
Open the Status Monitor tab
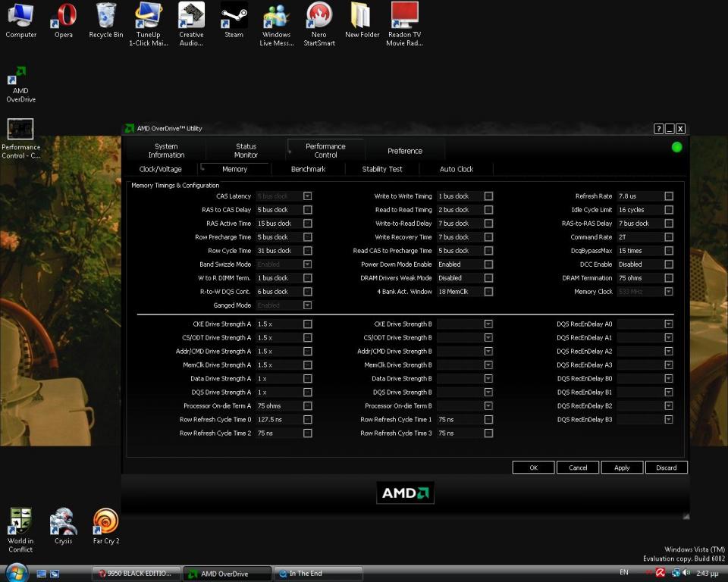(x=246, y=150)
